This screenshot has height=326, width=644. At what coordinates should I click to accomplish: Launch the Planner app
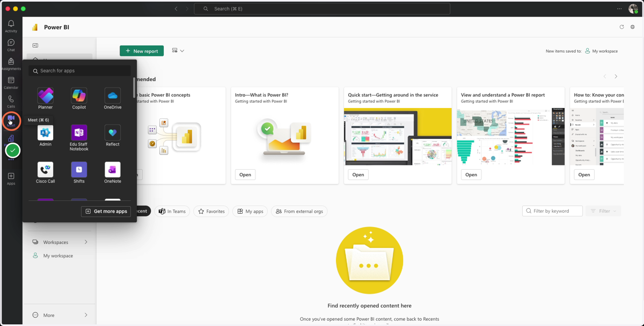tap(46, 99)
